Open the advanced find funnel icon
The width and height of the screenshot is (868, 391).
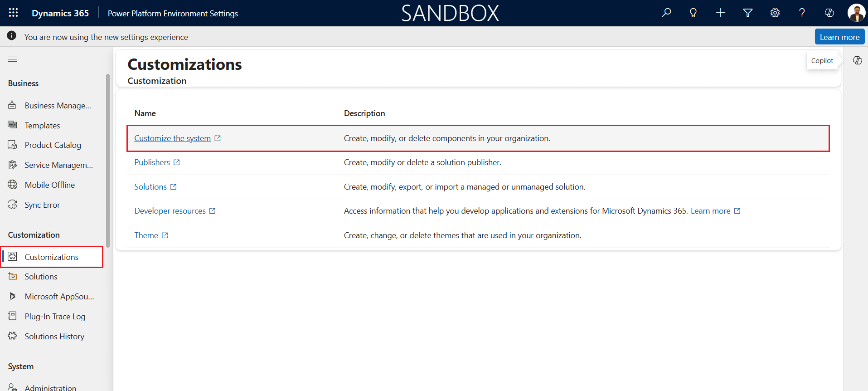(x=748, y=13)
